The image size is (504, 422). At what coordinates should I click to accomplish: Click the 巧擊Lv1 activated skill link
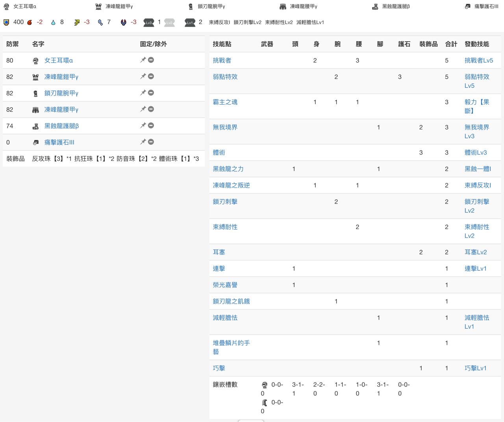click(x=475, y=368)
